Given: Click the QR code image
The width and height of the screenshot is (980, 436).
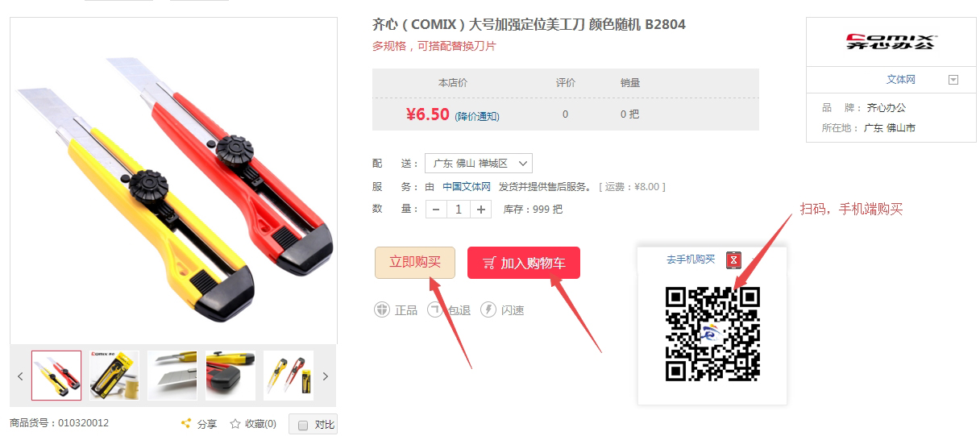Looking at the screenshot, I should click(712, 333).
